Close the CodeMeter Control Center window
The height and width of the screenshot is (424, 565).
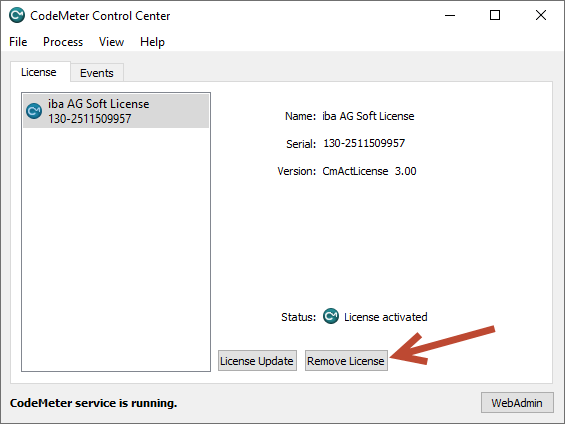(540, 15)
